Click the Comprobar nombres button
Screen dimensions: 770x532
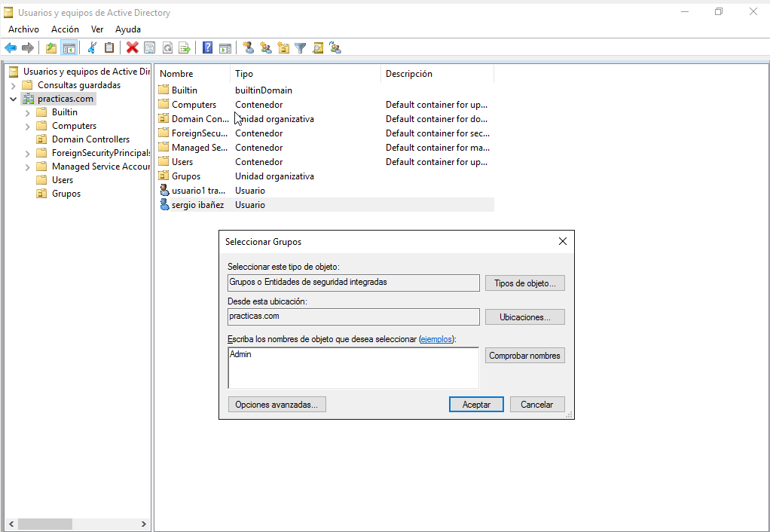[x=524, y=356]
